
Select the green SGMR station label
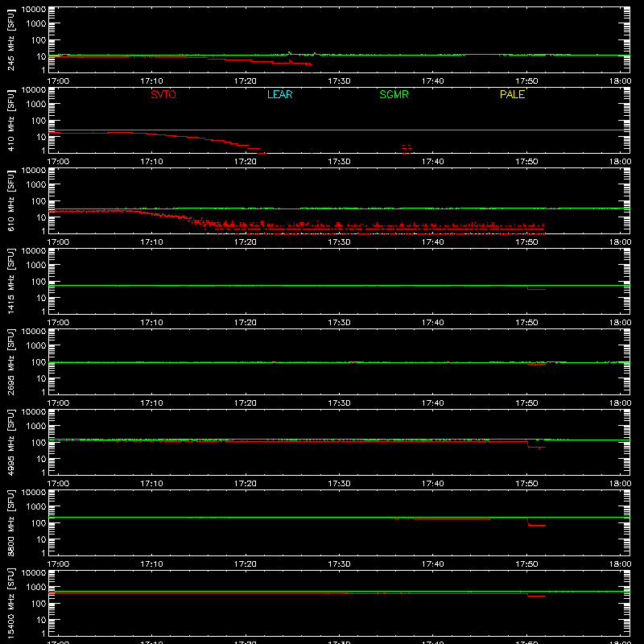click(x=394, y=94)
